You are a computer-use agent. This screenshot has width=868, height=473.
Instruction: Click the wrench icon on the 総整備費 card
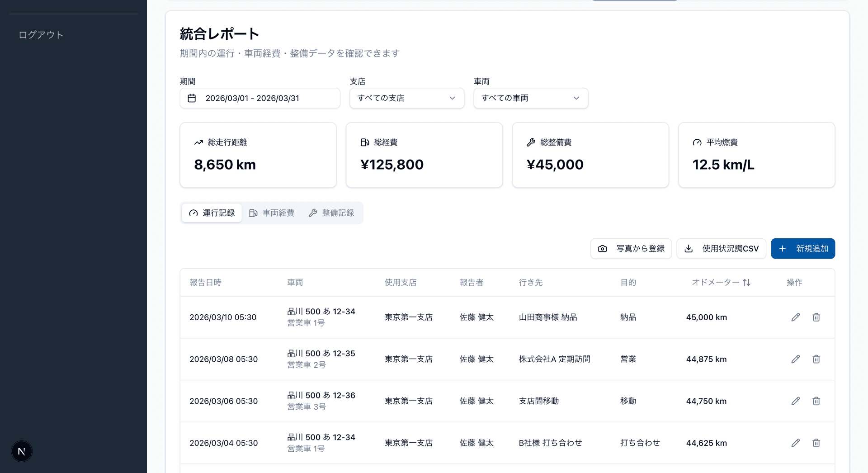click(x=531, y=142)
